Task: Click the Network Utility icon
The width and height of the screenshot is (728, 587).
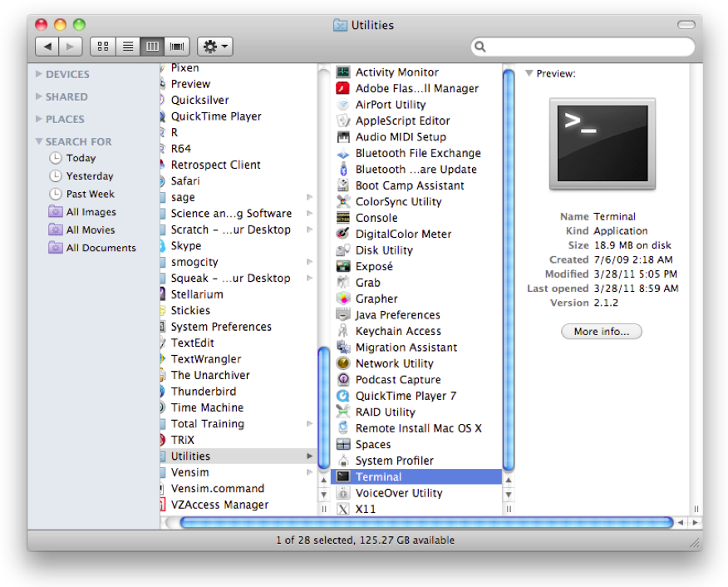Action: coord(343,363)
